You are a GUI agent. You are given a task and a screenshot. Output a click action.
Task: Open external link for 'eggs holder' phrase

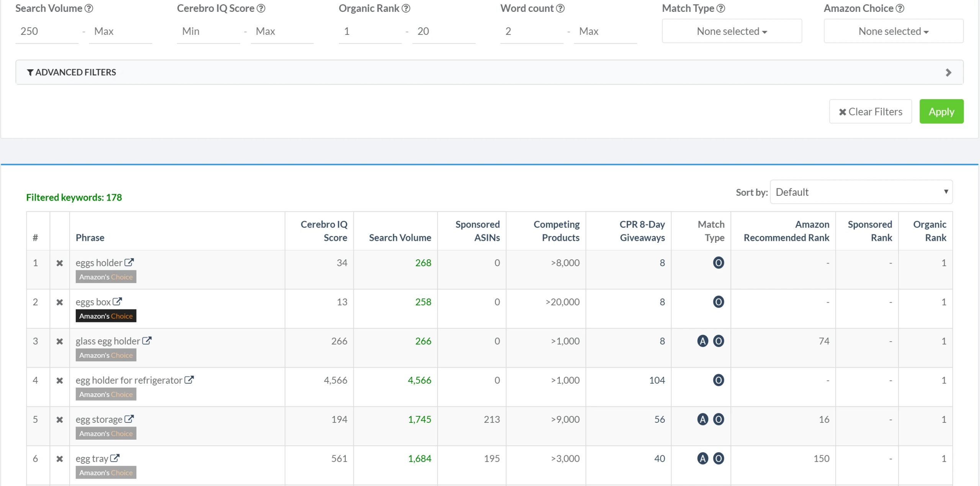click(x=129, y=262)
